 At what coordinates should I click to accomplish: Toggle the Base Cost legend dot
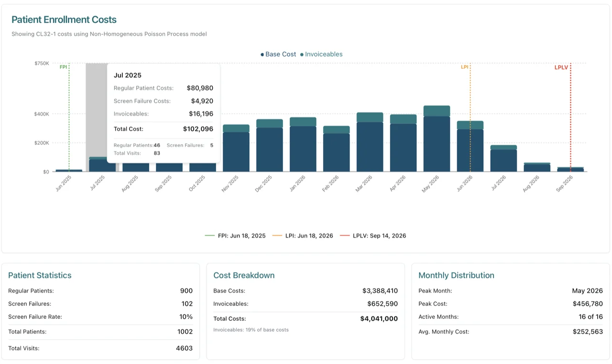pyautogui.click(x=262, y=54)
